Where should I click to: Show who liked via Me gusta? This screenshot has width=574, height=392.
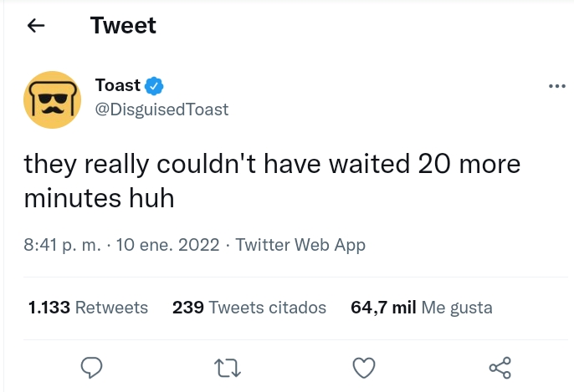[457, 308]
